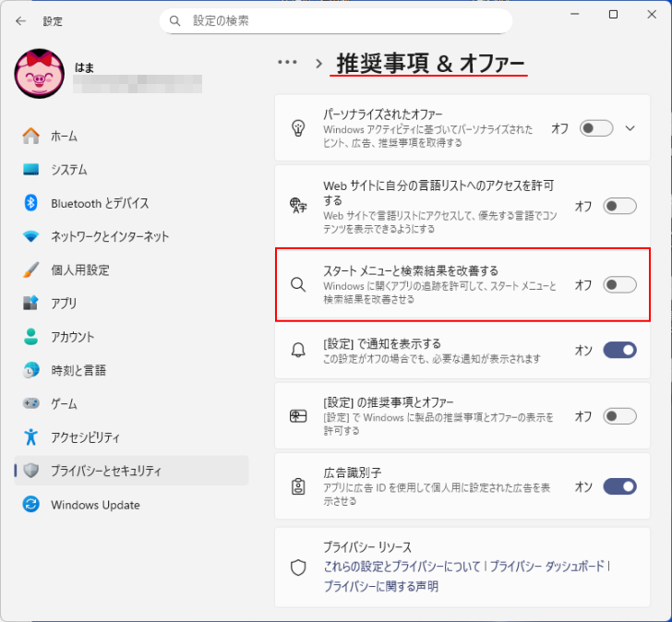Screen dimensions: 672x622
Task: Select ゲーム in sidebar
Action: 132,403
